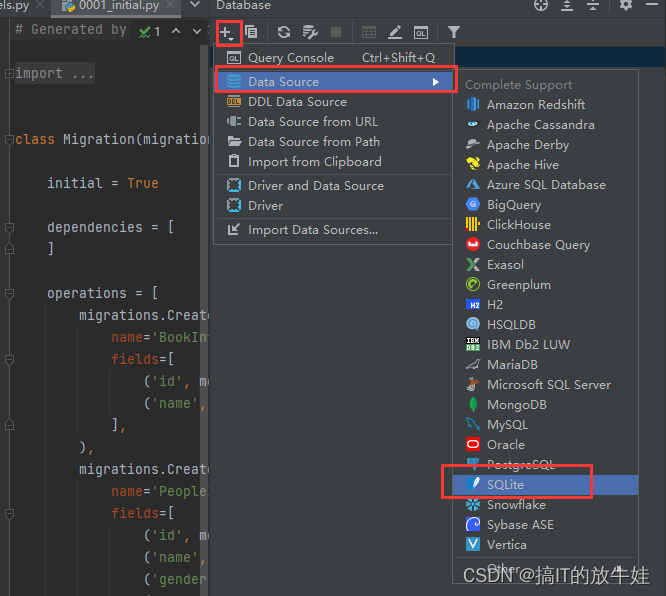Open Data Source Properties toolbar icon
This screenshot has height=596, width=666.
pos(310,32)
